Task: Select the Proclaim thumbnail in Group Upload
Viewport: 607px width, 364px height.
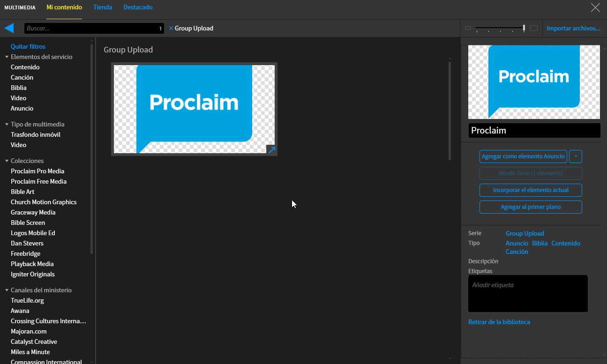Action: (x=194, y=109)
